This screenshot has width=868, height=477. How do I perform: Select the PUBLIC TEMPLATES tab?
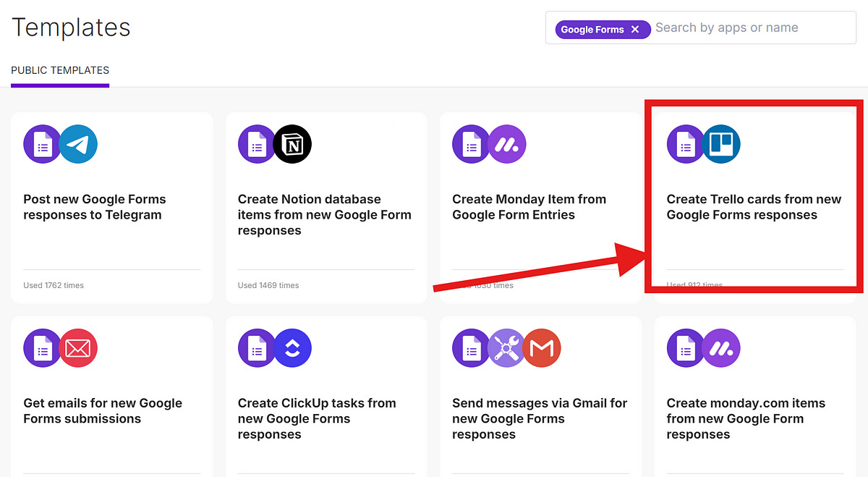pyautogui.click(x=60, y=71)
